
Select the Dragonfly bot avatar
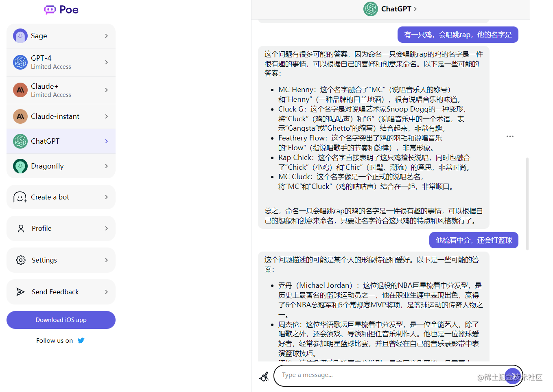tap(20, 166)
